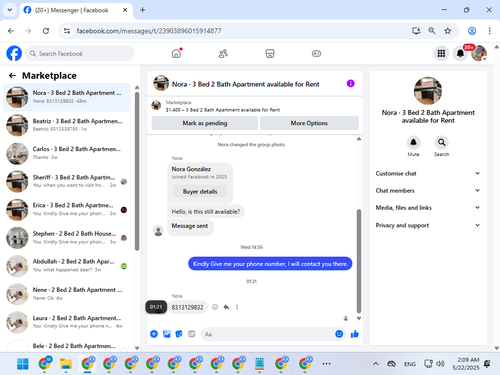Image resolution: width=500 pixels, height=375 pixels.
Task: Send a thumbs-up like
Action: tap(355, 334)
